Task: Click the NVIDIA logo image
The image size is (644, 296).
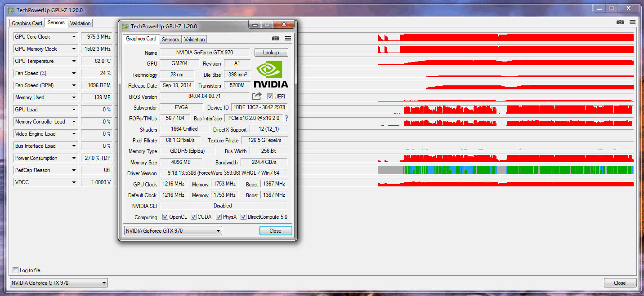Action: click(271, 74)
